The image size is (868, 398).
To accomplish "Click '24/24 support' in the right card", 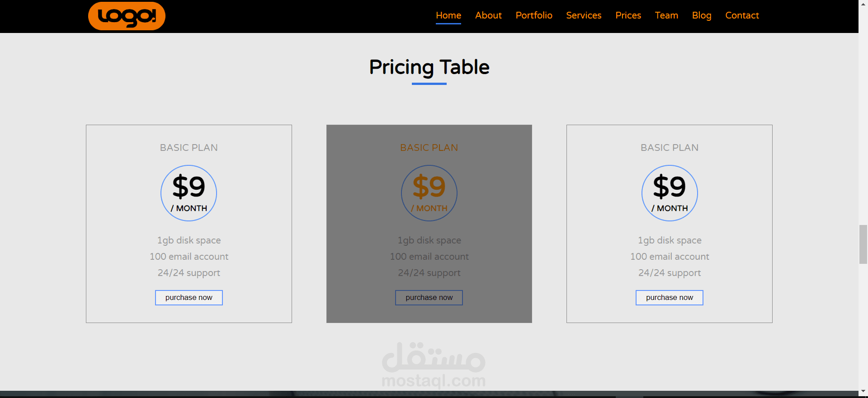I will point(670,273).
